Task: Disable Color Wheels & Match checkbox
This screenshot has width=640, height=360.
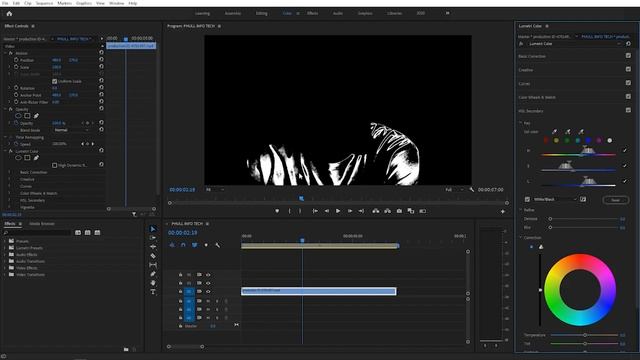Action: (x=628, y=97)
